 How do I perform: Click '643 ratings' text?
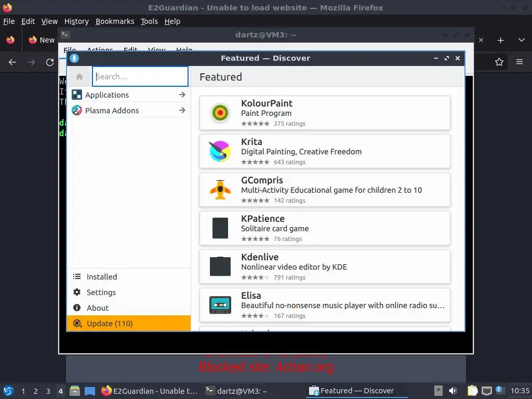pyautogui.click(x=289, y=162)
